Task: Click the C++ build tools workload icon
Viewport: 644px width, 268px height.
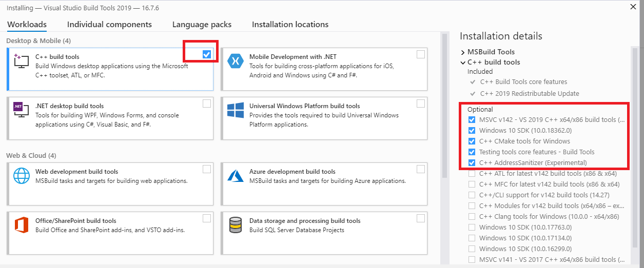Action: tap(21, 60)
